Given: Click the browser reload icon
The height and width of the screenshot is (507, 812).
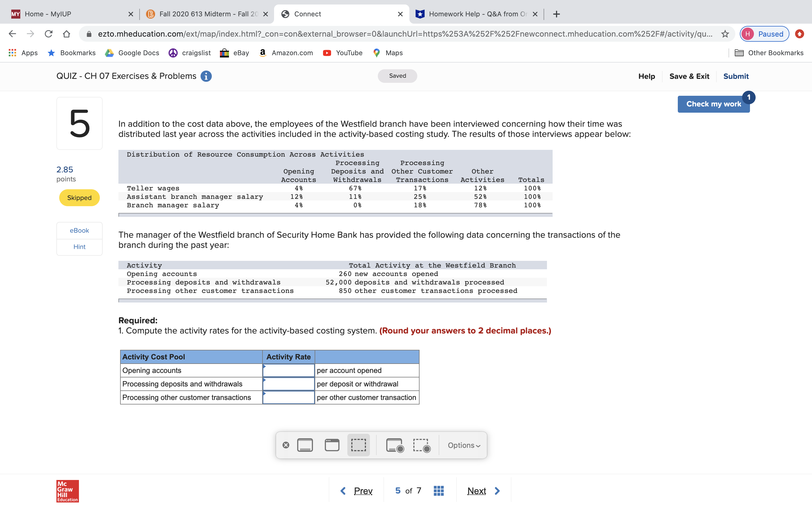Looking at the screenshot, I should pyautogui.click(x=49, y=34).
